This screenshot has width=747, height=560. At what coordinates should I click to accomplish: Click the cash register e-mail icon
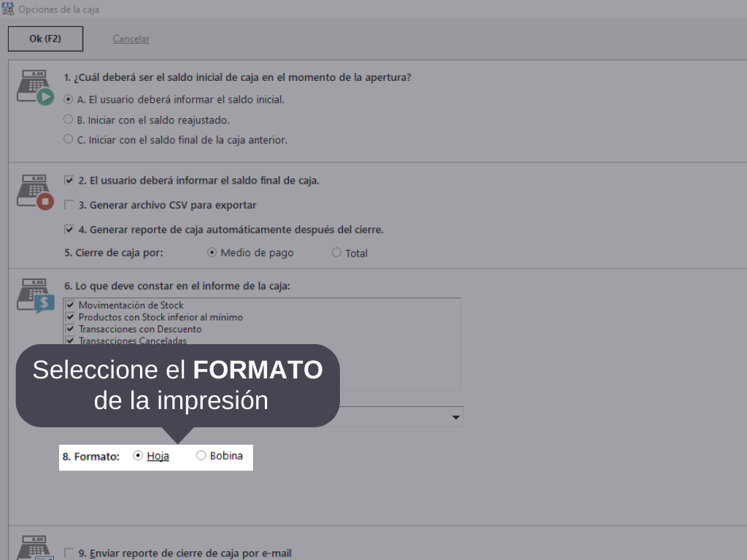[x=35, y=547]
